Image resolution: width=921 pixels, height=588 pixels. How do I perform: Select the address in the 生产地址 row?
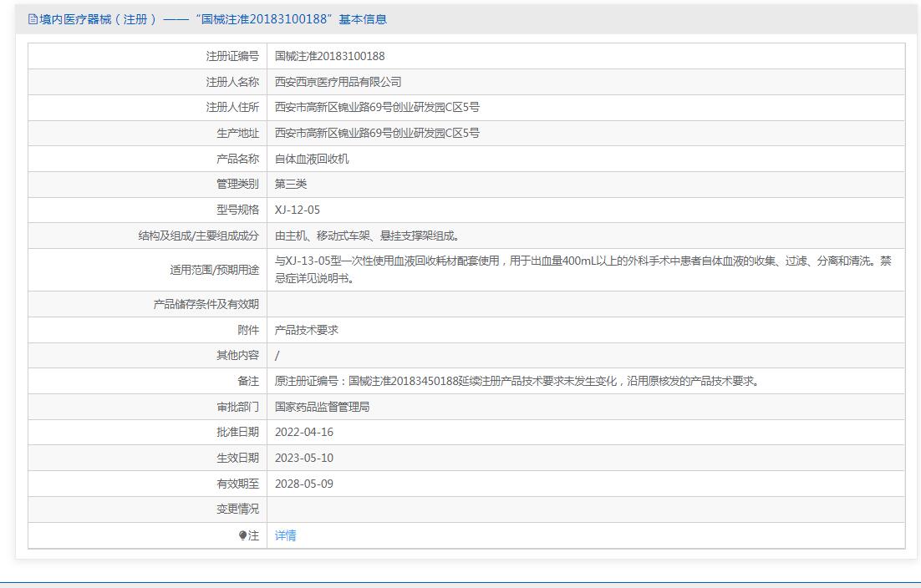tap(377, 134)
